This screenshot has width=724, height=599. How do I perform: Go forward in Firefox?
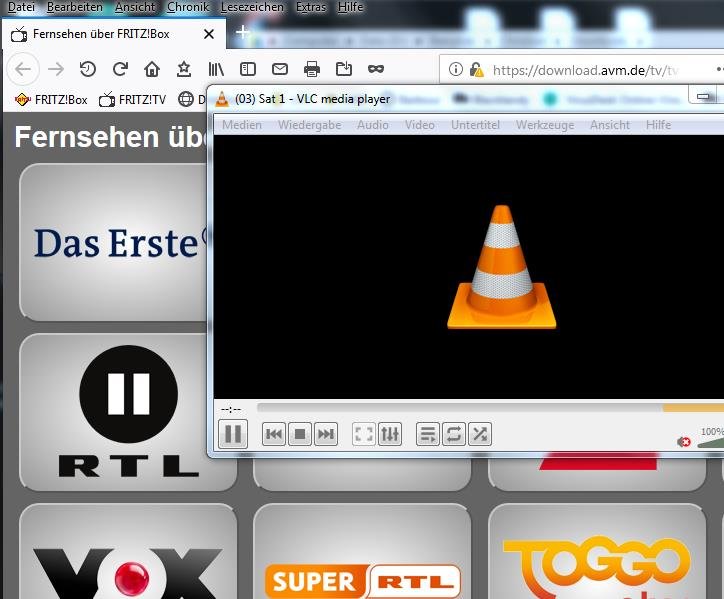56,69
